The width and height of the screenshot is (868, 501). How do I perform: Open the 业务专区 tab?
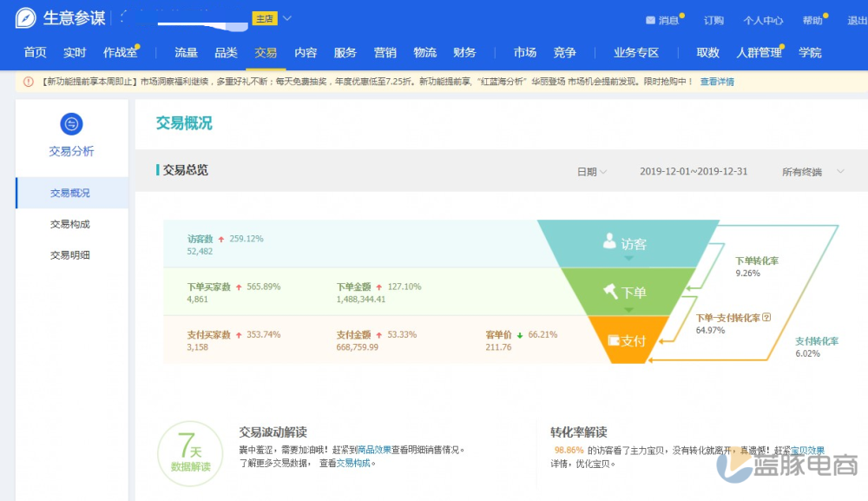636,53
